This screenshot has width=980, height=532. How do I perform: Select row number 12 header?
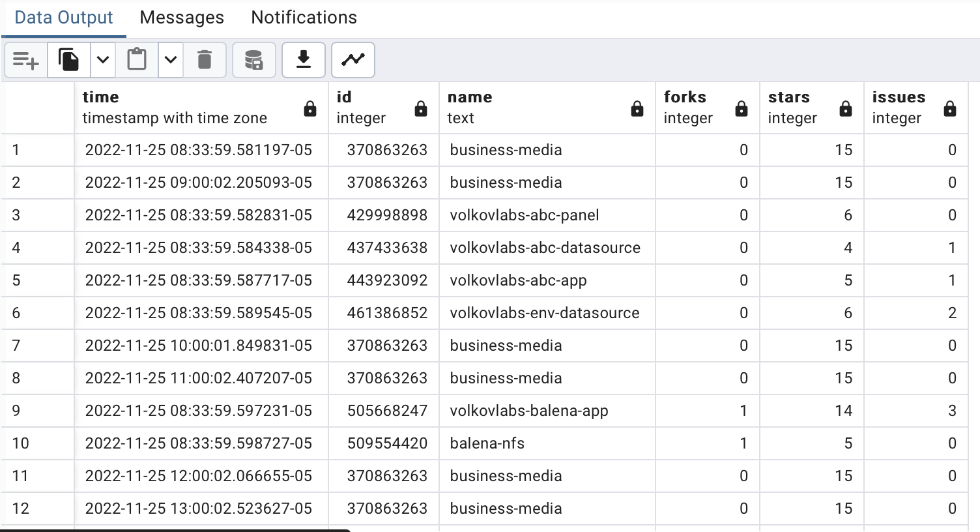(38, 509)
